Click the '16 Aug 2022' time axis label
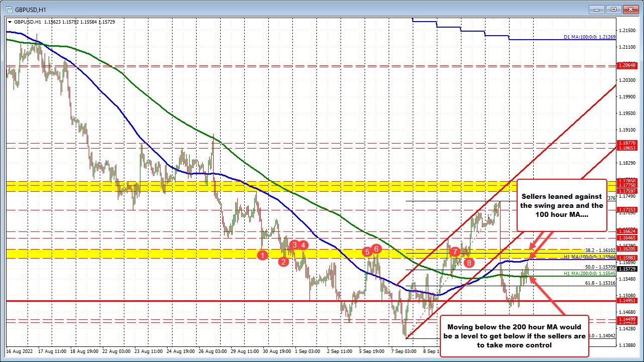The height and width of the screenshot is (362, 644). click(21, 351)
